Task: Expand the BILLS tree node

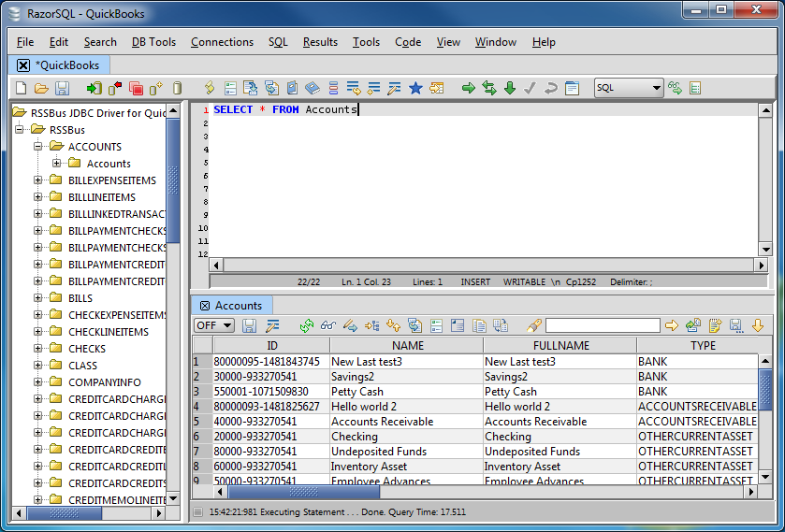Action: (38, 298)
